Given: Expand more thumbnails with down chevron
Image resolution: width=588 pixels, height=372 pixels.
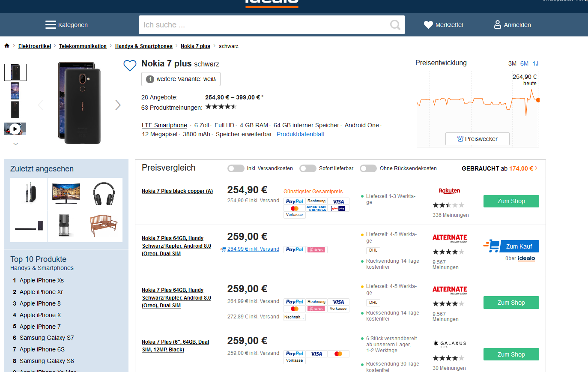Looking at the screenshot, I should (x=15, y=144).
